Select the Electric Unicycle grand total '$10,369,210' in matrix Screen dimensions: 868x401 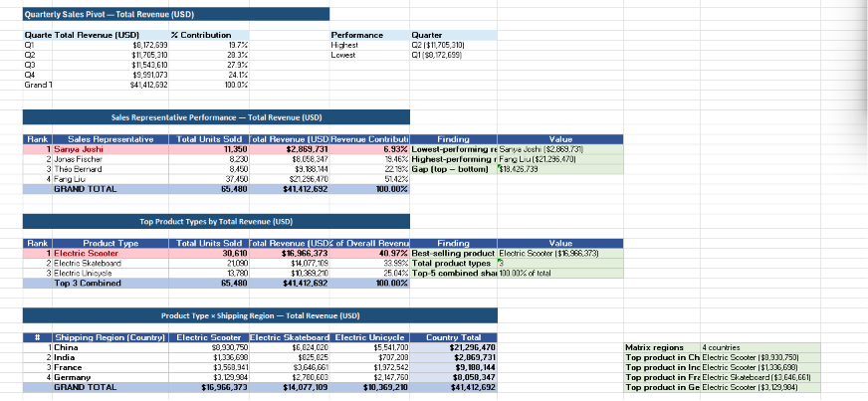pyautogui.click(x=369, y=388)
